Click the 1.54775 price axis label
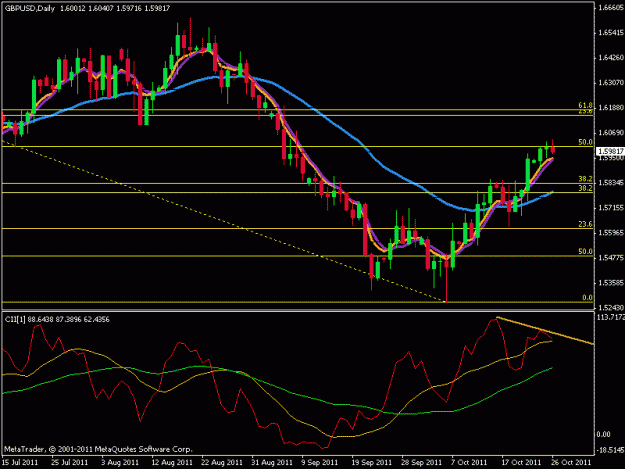 [x=611, y=258]
